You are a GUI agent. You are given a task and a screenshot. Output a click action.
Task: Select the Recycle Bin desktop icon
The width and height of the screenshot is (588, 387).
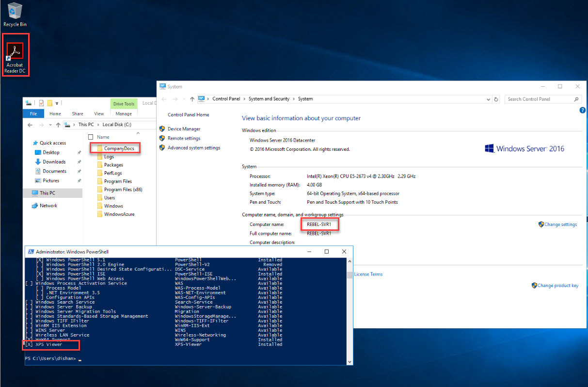15,15
